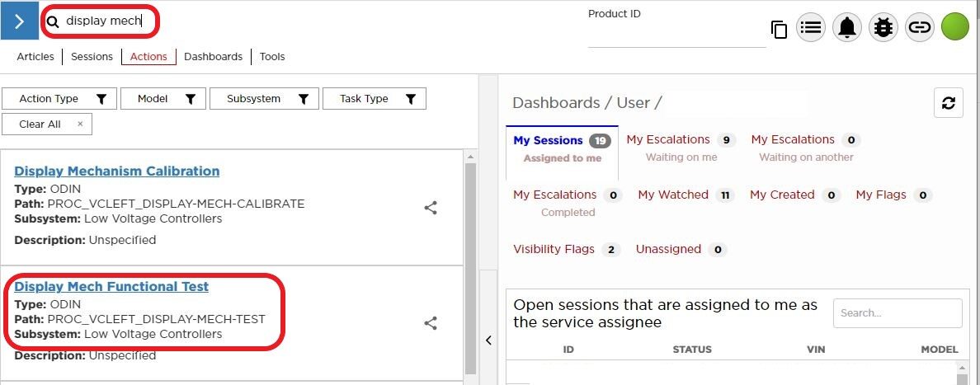Screen dimensions: 980x385
Task: Open Display Mech Functional Test link
Action: 111,287
